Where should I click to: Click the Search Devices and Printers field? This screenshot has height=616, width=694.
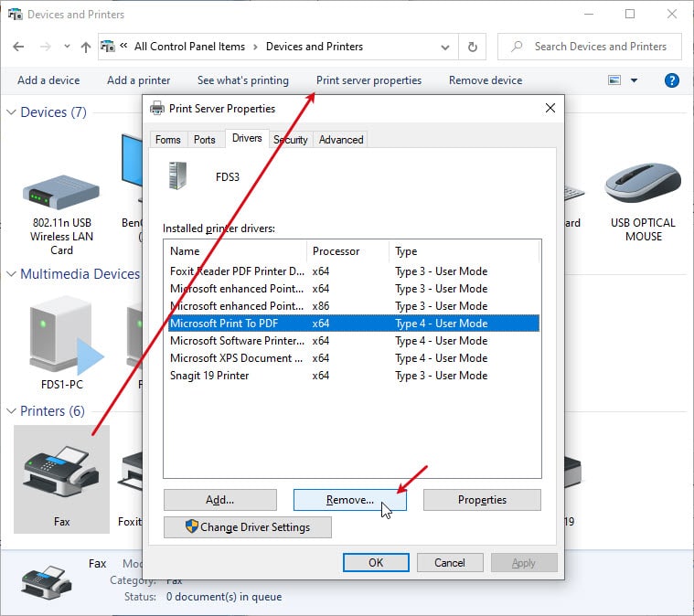coord(590,47)
